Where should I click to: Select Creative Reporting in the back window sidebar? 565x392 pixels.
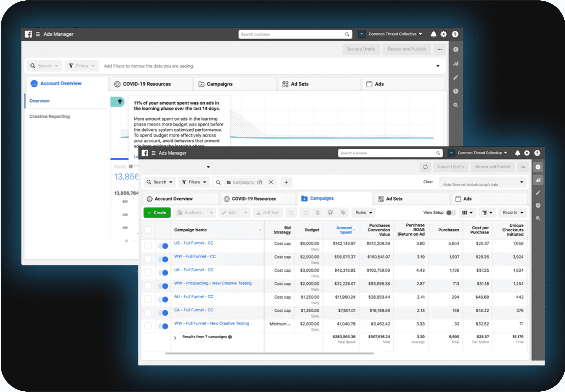coord(49,117)
